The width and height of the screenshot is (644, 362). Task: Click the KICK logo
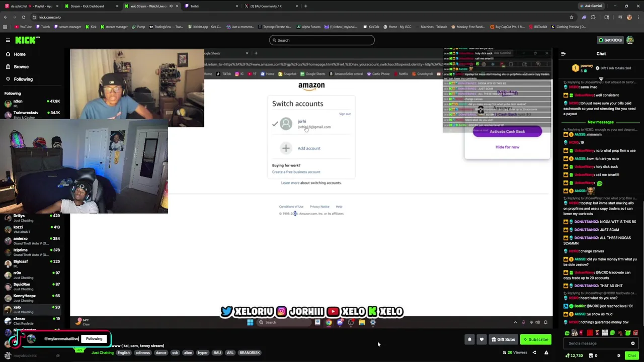coord(25,40)
